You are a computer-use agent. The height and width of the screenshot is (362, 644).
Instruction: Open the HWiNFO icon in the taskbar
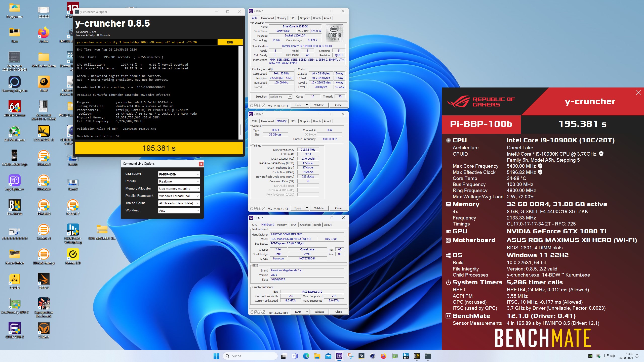pos(406,356)
